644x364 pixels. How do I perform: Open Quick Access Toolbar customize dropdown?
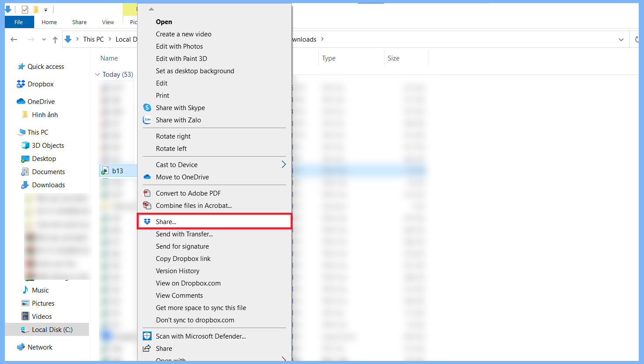(46, 10)
